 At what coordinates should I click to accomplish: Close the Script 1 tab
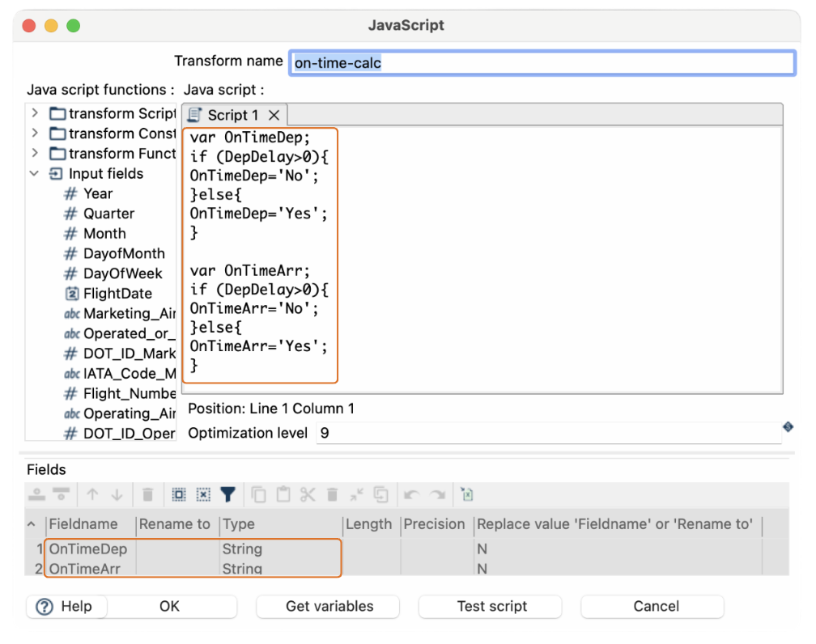[274, 115]
